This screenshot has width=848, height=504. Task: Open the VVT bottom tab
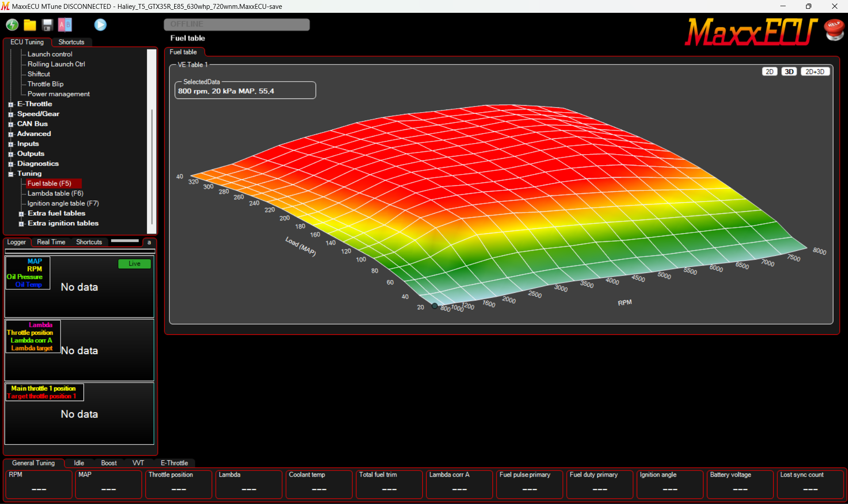click(x=138, y=463)
